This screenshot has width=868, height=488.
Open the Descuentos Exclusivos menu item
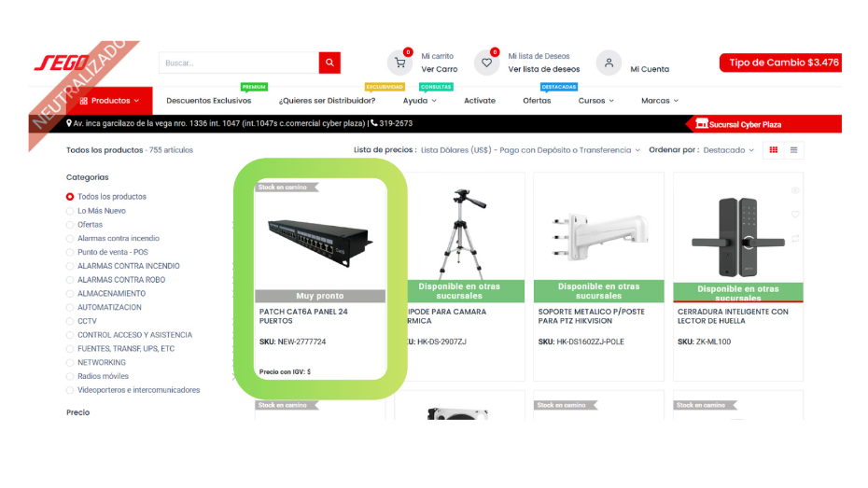pos(208,101)
